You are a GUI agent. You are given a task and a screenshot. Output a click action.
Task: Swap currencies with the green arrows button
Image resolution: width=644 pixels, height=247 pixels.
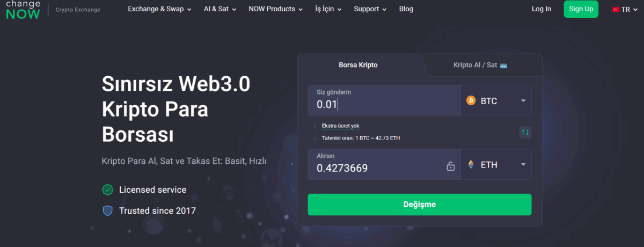pos(525,132)
